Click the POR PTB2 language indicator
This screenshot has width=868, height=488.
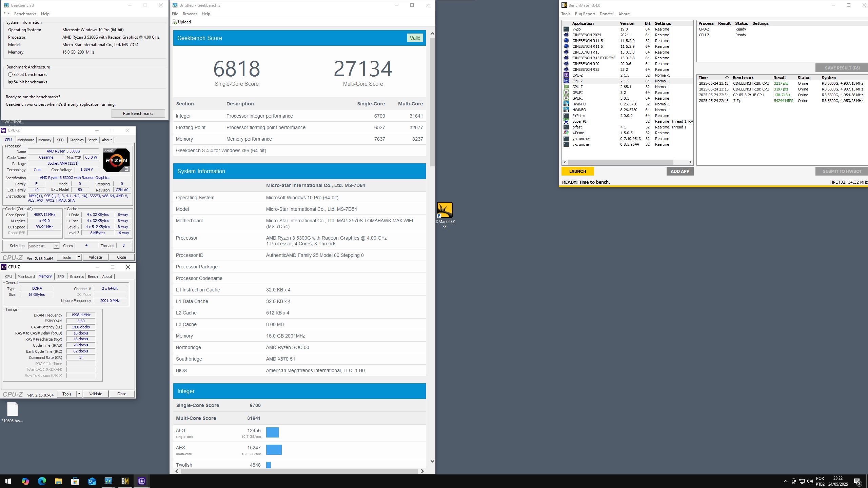820,481
